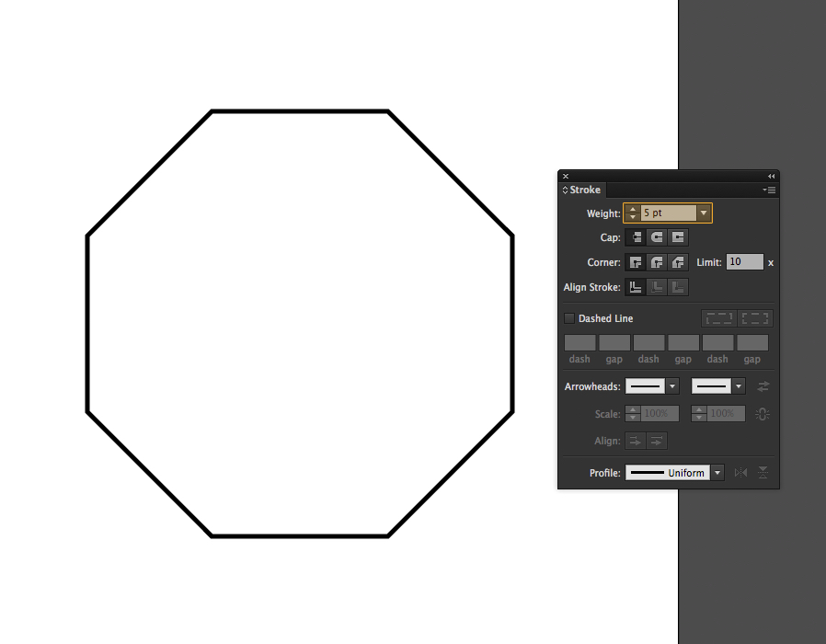Align stroke to outside

pyautogui.click(x=678, y=287)
